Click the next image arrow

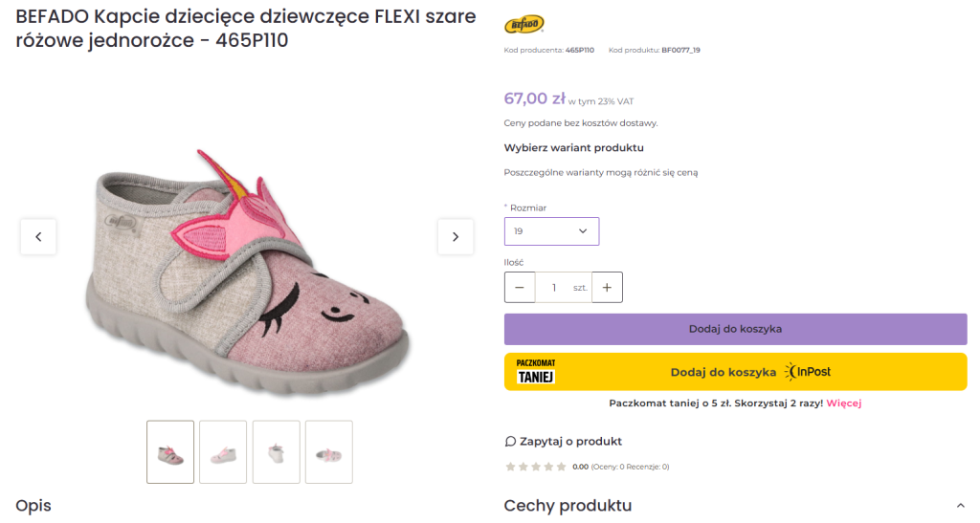456,237
